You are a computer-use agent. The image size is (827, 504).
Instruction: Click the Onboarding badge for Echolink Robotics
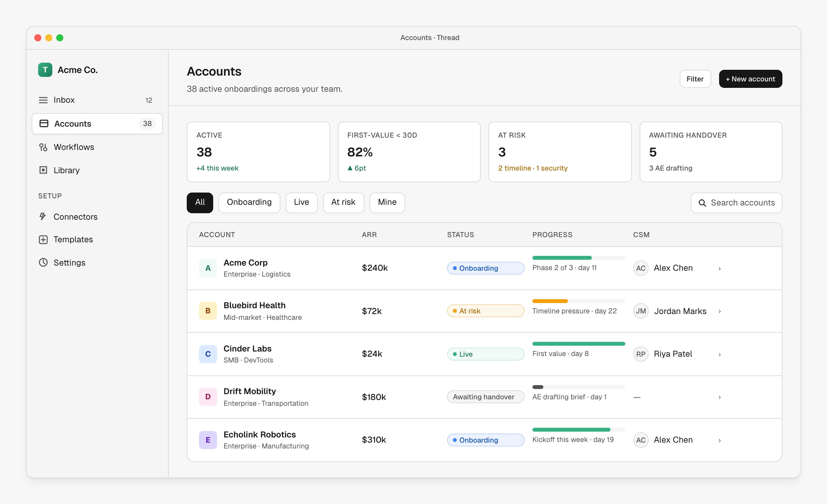(485, 440)
